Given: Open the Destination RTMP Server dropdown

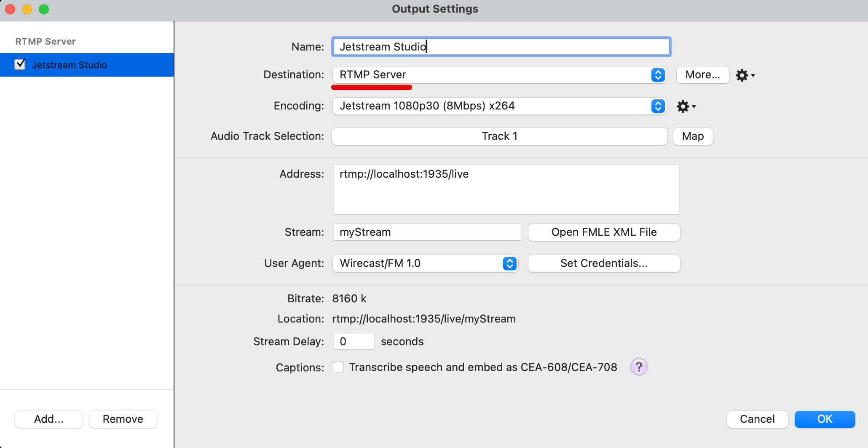Looking at the screenshot, I should point(499,75).
